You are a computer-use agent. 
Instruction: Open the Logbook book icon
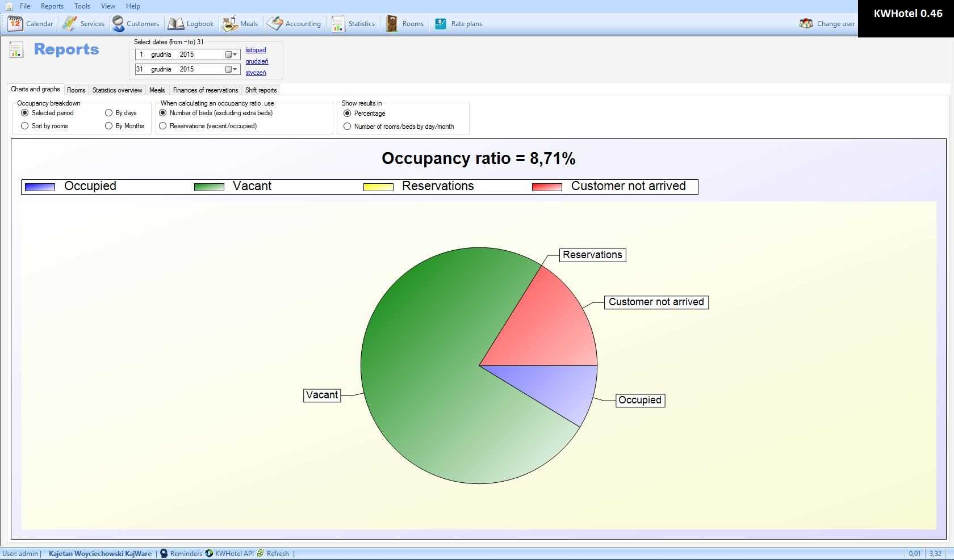pos(175,24)
